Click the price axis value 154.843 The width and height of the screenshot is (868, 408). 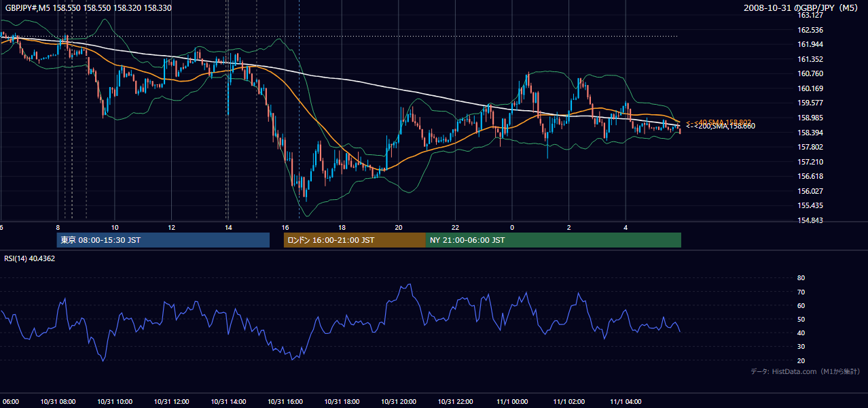pyautogui.click(x=810, y=220)
